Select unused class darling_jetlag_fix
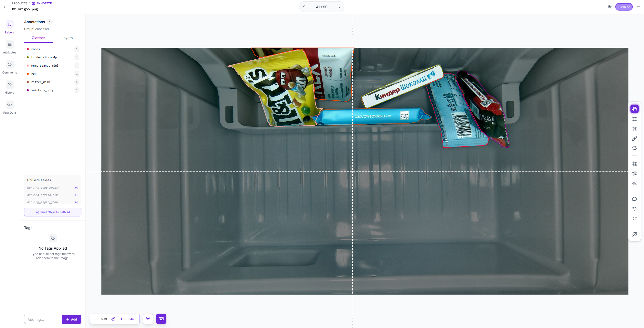 coord(43,195)
